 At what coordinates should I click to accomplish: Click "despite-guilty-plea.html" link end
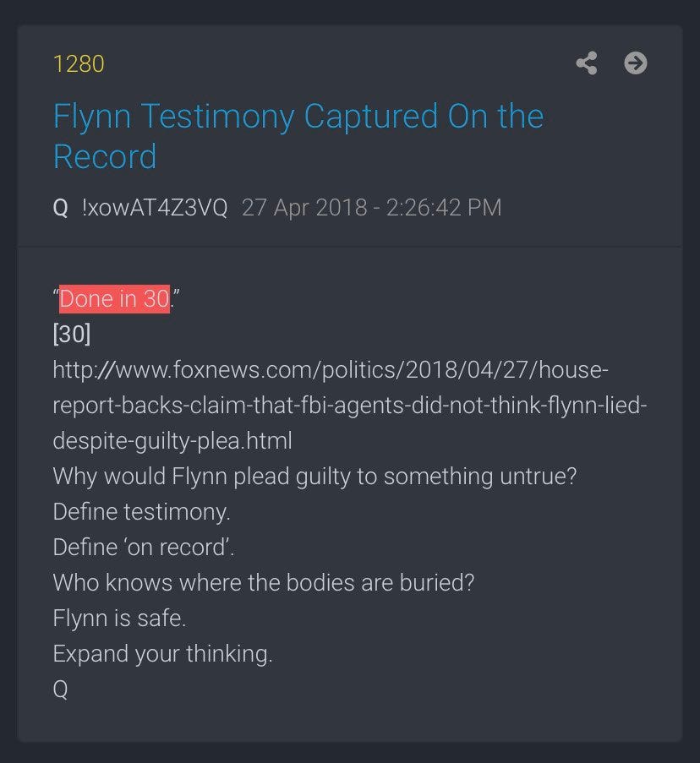pyautogui.click(x=172, y=440)
